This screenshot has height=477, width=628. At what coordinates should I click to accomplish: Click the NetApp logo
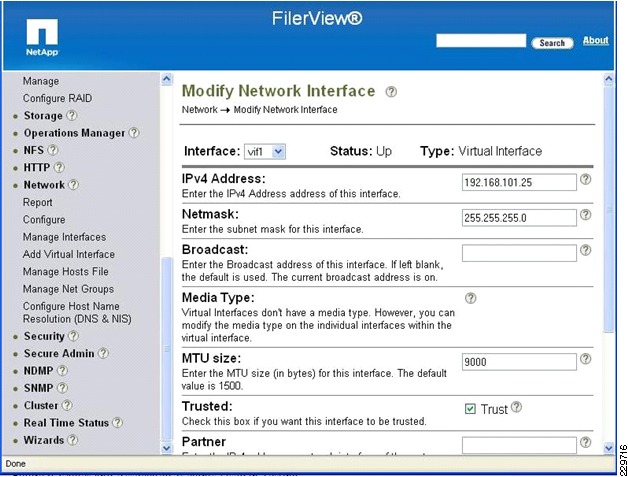coord(42,37)
